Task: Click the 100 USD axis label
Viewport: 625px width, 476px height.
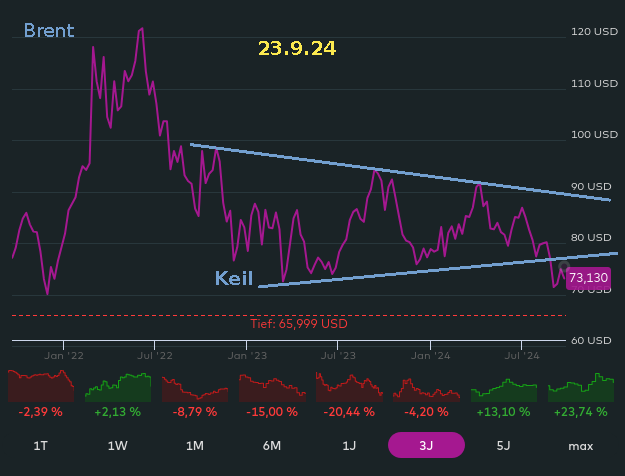Action: 594,135
